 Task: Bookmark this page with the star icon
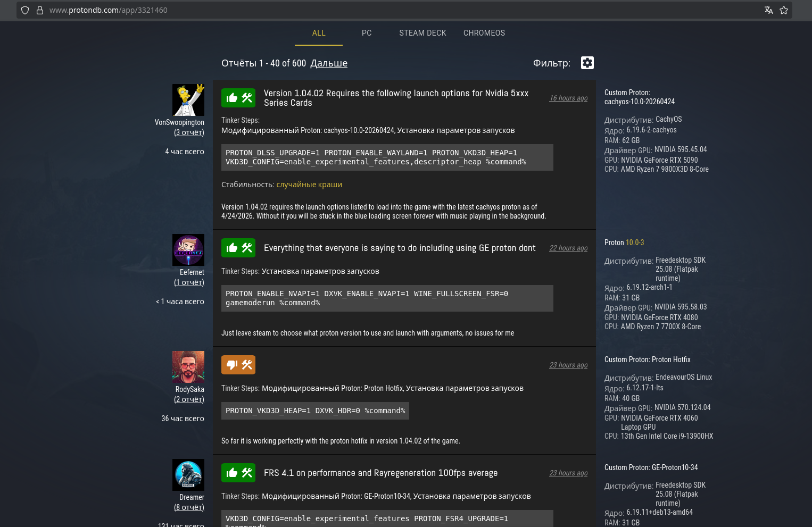pos(784,10)
